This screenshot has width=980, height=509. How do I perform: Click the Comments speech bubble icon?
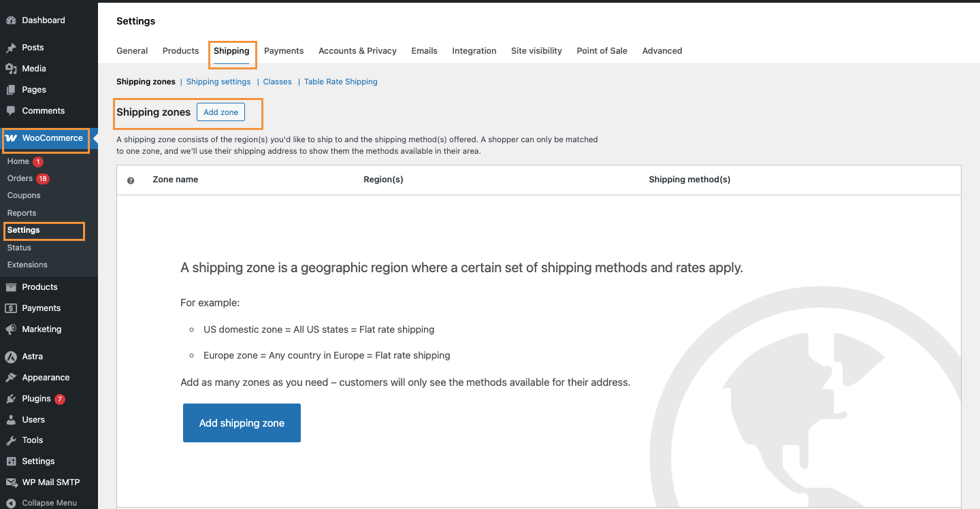(x=11, y=110)
